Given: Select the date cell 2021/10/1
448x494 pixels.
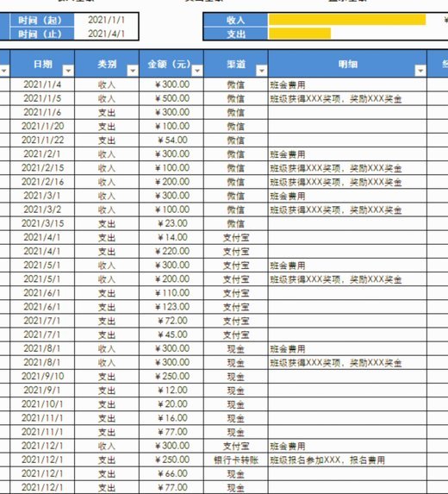Looking at the screenshot, I should pyautogui.click(x=42, y=403).
